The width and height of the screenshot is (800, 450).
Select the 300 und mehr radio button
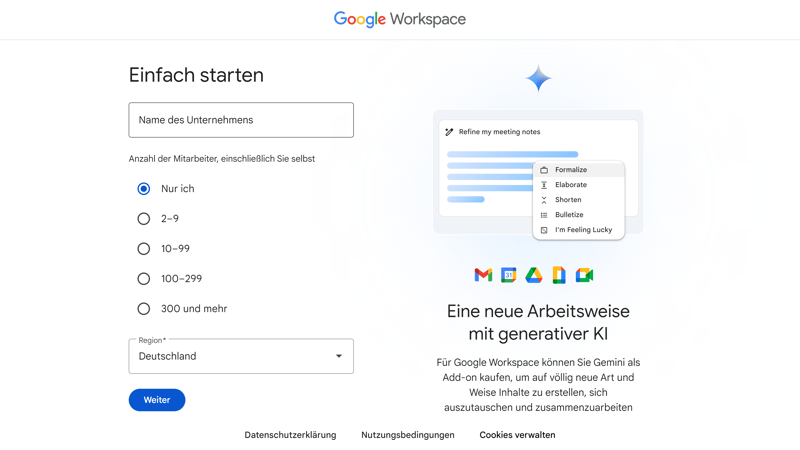click(144, 309)
